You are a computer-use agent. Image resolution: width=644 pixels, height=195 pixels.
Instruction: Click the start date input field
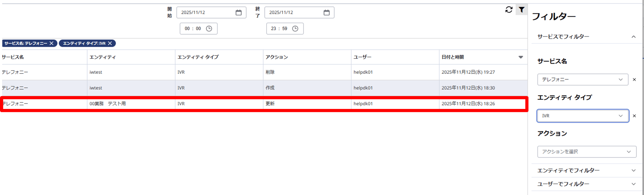(206, 13)
